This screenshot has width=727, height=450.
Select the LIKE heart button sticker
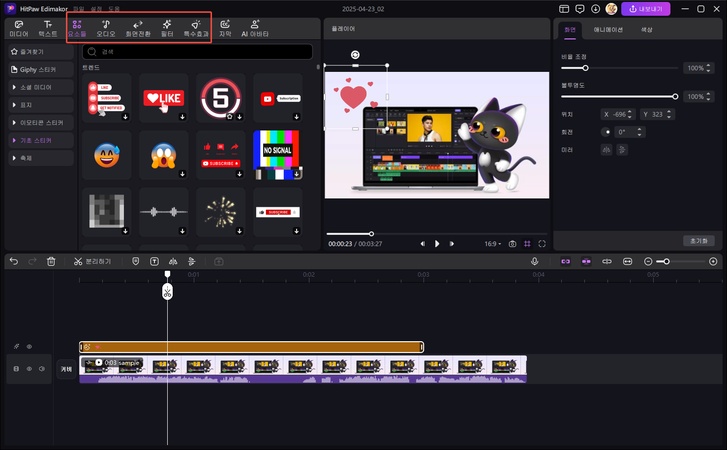pos(164,98)
